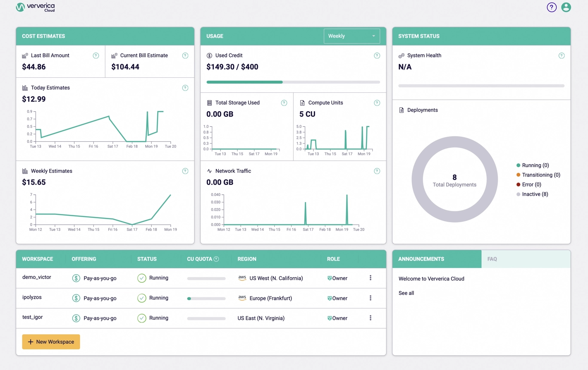Show help for Compute Units
This screenshot has width=588, height=370.
point(377,103)
